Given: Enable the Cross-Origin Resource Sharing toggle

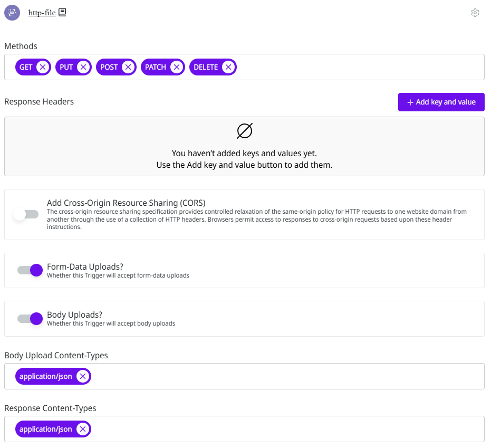Looking at the screenshot, I should coord(27,214).
